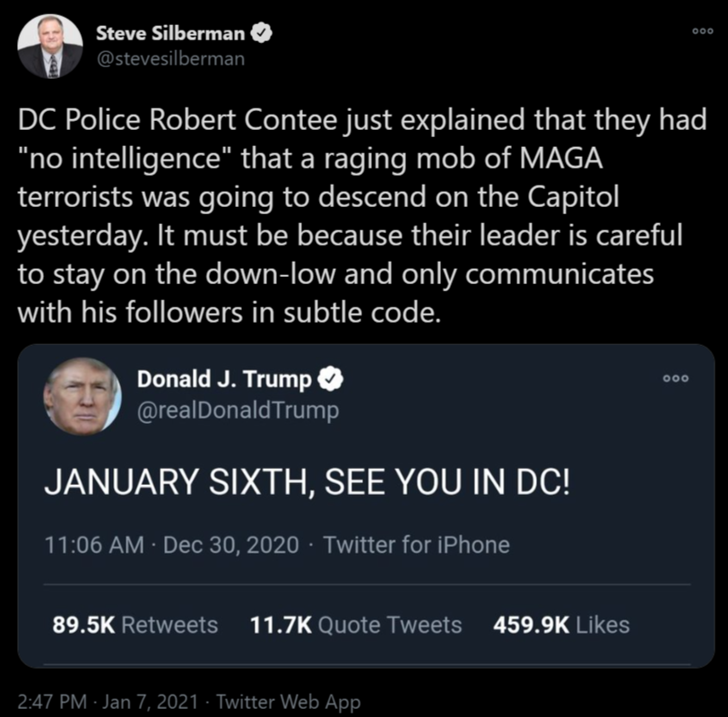Click the Donald J. Trump display name
This screenshot has width=728, height=717.
point(224,379)
